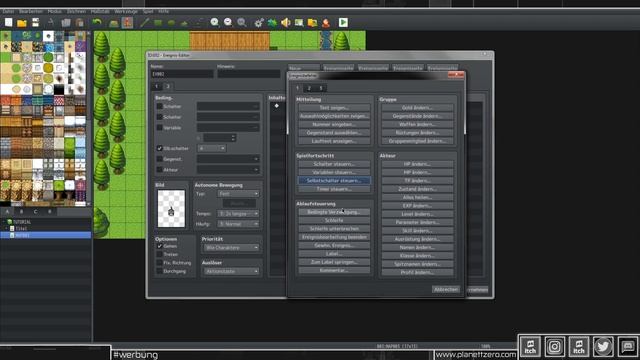The height and width of the screenshot is (360, 640).
Task: Select the Flood Fill tool
Action: coord(185,22)
